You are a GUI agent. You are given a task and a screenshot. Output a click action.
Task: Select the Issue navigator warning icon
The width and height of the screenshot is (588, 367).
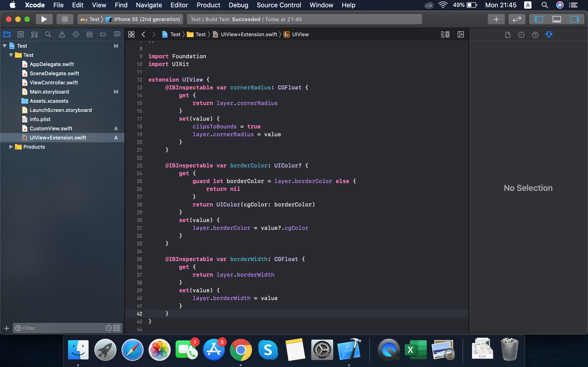coord(62,34)
